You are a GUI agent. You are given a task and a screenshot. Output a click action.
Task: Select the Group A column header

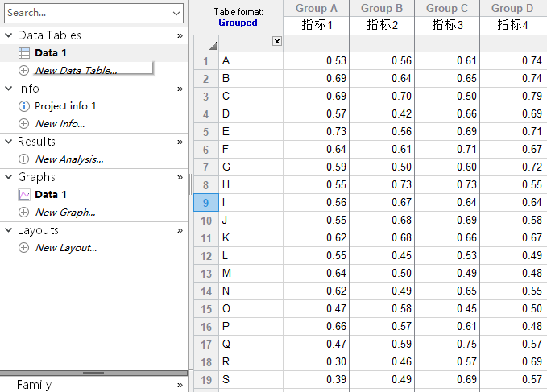point(317,9)
